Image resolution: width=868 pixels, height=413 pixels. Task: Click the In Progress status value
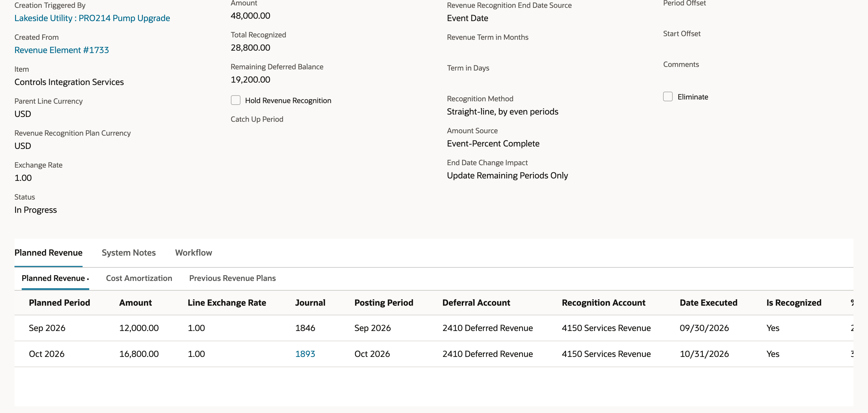pos(36,210)
